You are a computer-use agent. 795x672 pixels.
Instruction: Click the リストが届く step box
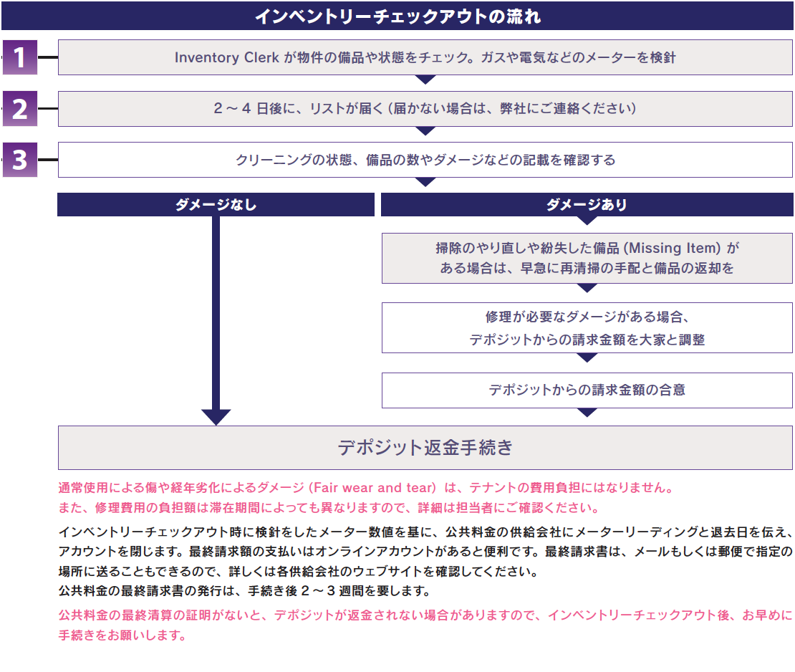point(425,108)
